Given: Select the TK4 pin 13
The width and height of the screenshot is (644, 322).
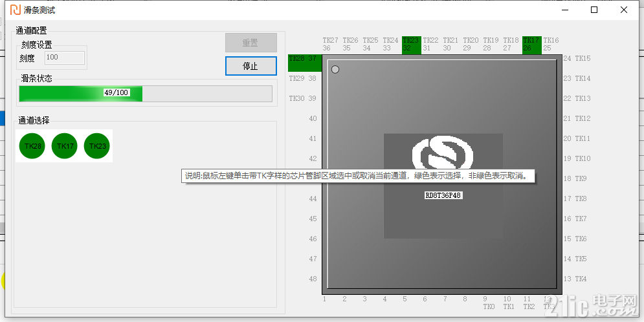Looking at the screenshot, I should pos(575,279).
